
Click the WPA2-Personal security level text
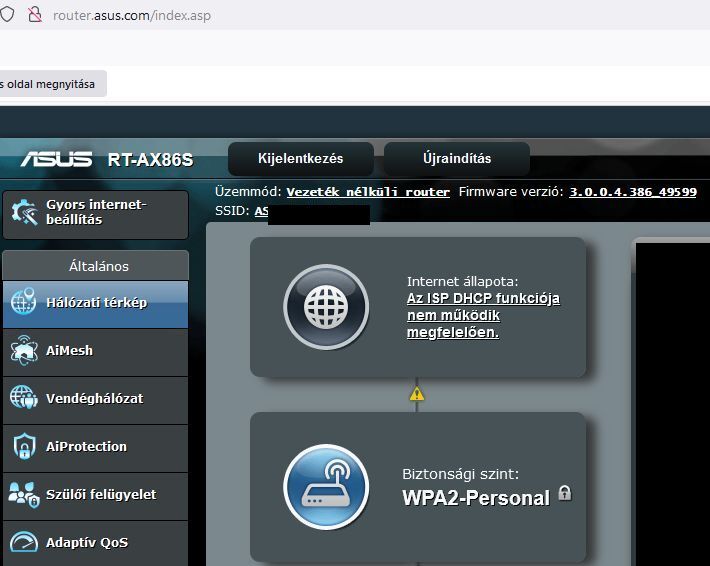point(476,498)
